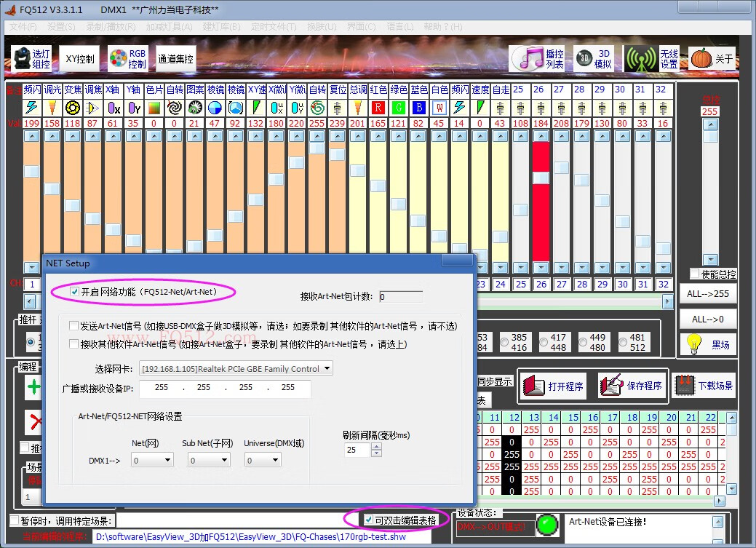Expand the 选择网卡 network adapter dropdown
Image resolution: width=756 pixels, height=548 pixels.
pyautogui.click(x=327, y=369)
